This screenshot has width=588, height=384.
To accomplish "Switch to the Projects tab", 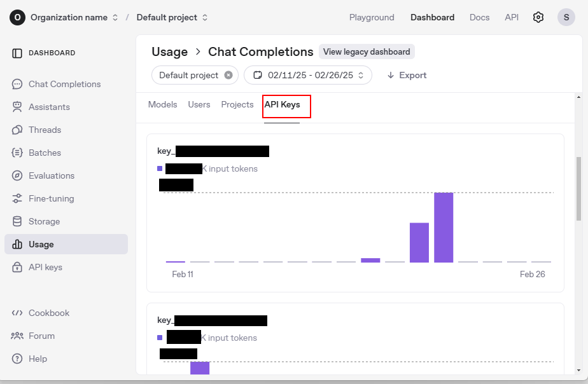I will tap(237, 104).
